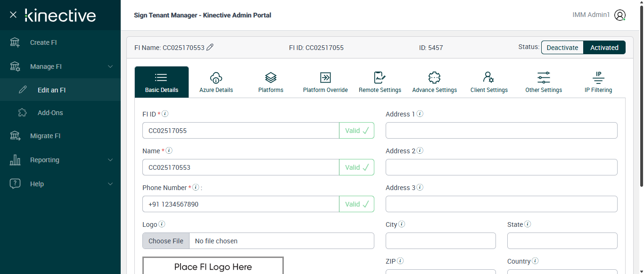The width and height of the screenshot is (644, 274).
Task: Switch to the Remote Settings tab
Action: pos(380,82)
